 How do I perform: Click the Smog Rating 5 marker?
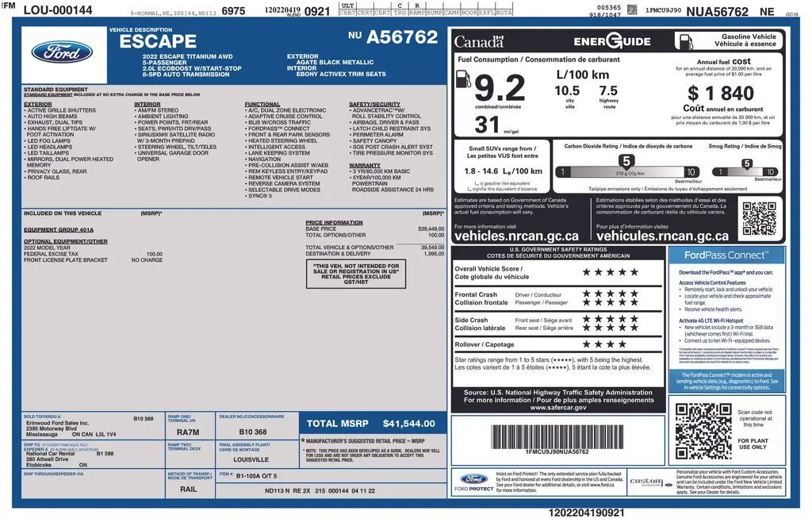pyautogui.click(x=745, y=163)
